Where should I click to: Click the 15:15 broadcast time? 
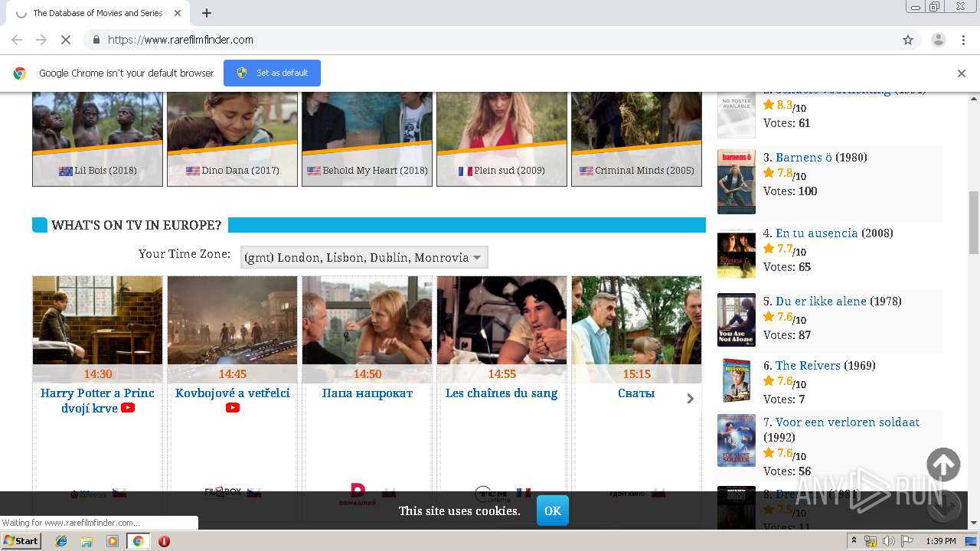[636, 374]
